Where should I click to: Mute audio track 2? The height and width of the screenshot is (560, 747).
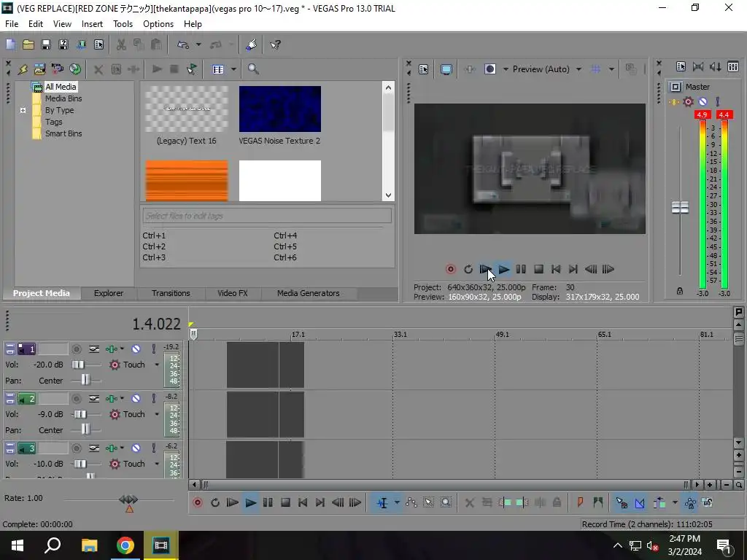pos(136,399)
